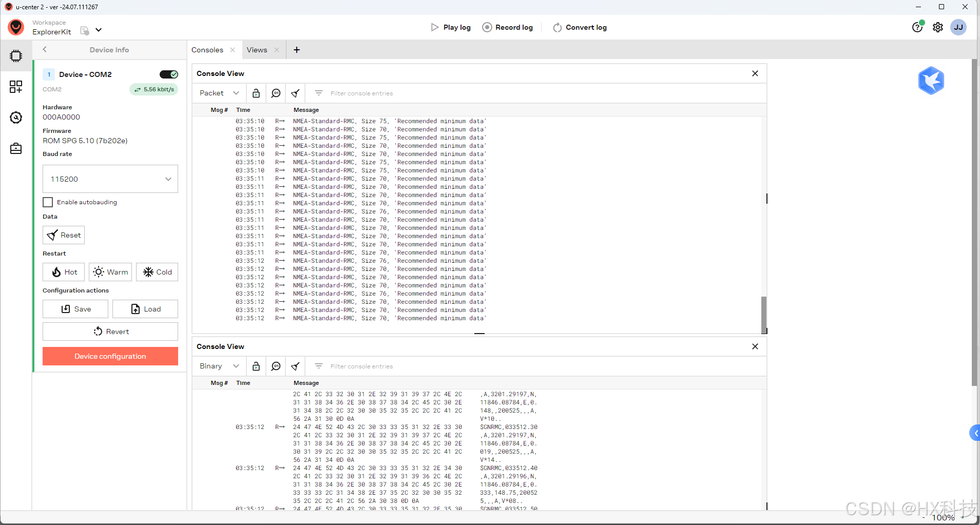Viewport: 980px width, 525px height.
Task: Close the upper Console View panel
Action: [x=755, y=73]
